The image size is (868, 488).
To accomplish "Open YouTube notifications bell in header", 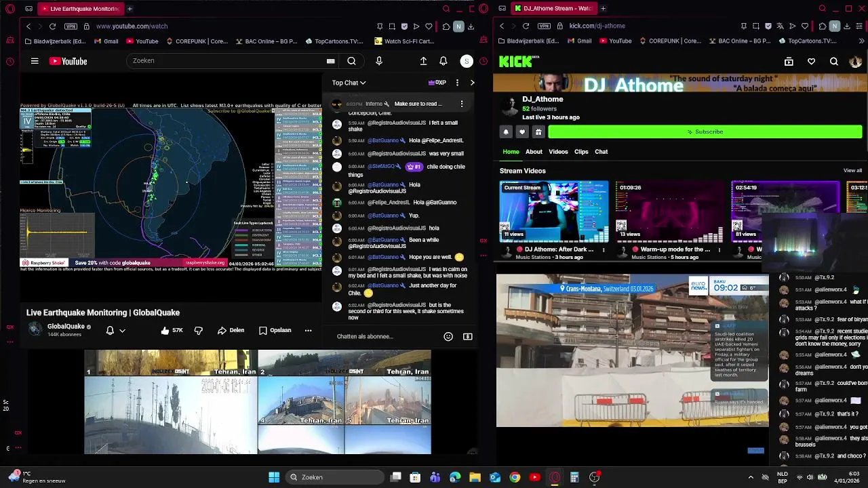I will point(443,61).
